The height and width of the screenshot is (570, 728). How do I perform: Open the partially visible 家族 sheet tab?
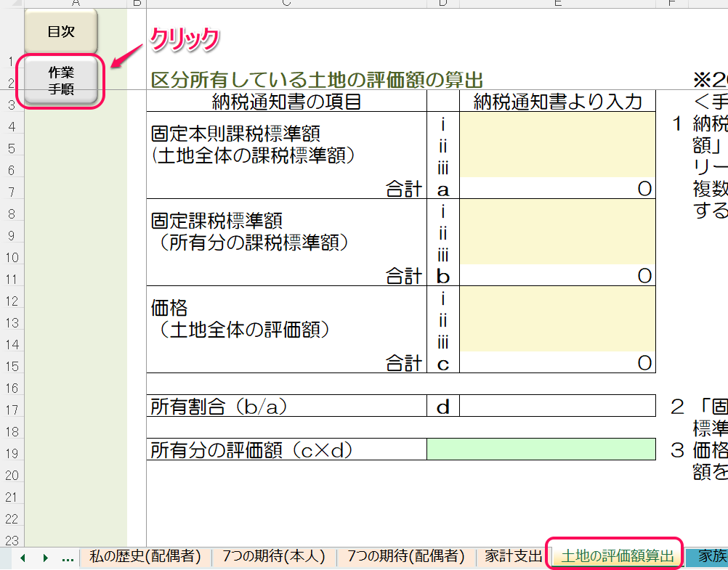coord(711,557)
